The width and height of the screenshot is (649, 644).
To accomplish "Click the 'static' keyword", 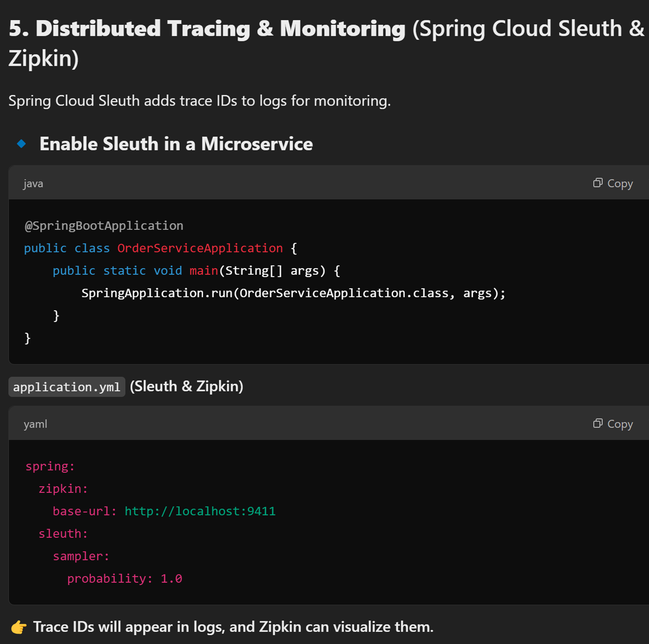I will click(x=125, y=271).
